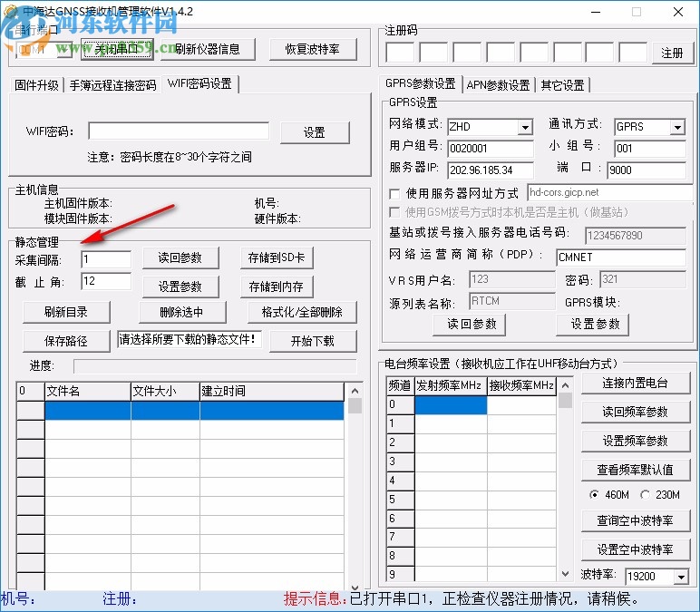700x612 pixels.
Task: Open the serial port COM dropdown
Action: click(x=64, y=49)
